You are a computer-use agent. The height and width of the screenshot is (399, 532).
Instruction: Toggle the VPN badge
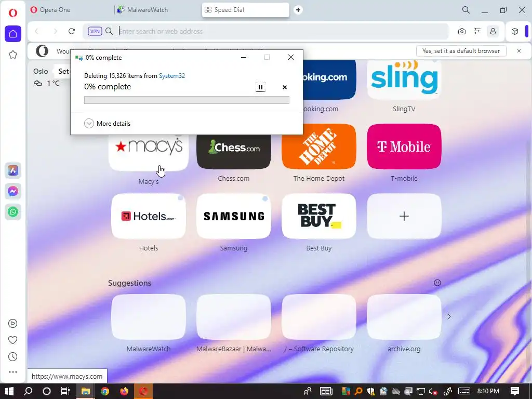click(x=95, y=31)
